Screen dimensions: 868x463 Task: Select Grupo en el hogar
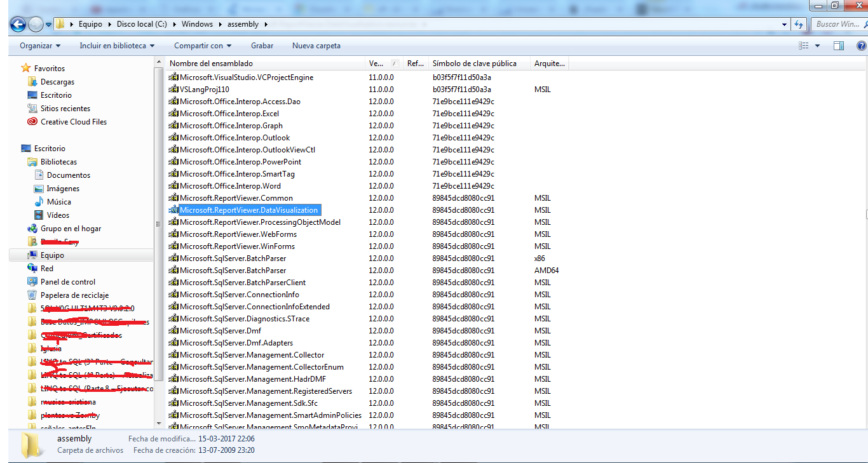[x=71, y=229]
